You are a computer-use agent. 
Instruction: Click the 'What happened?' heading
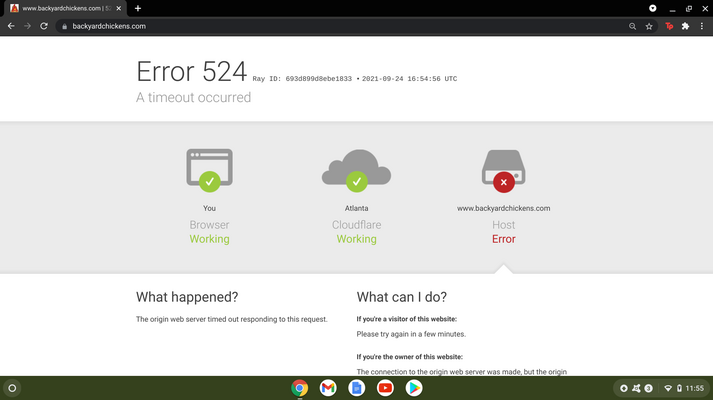click(x=187, y=297)
